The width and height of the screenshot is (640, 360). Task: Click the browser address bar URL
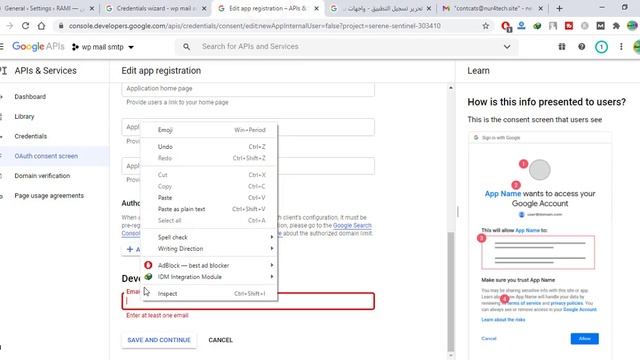pyautogui.click(x=254, y=26)
